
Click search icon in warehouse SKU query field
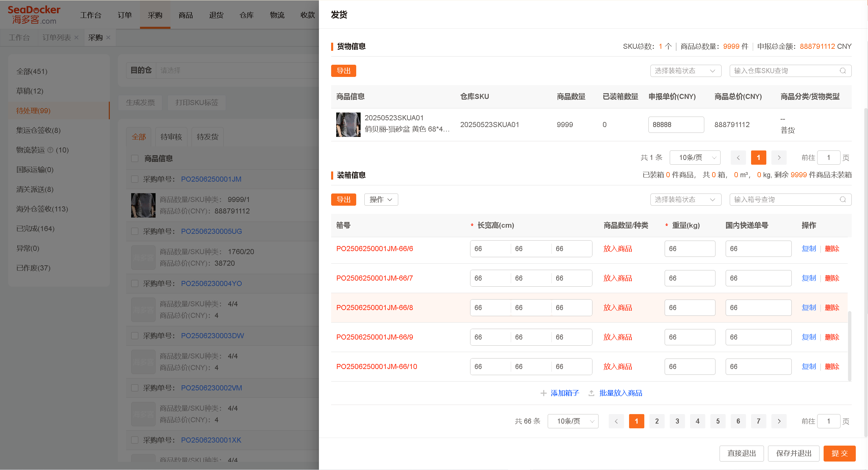coord(843,71)
